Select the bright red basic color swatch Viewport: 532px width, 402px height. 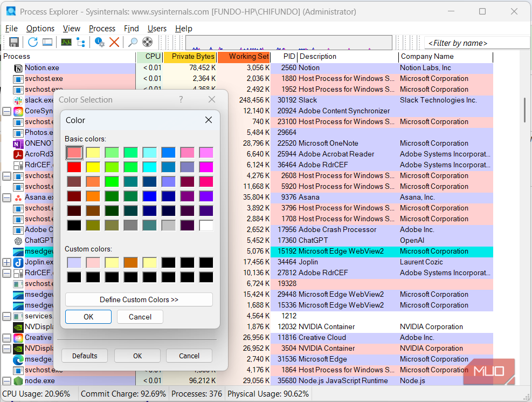[x=74, y=167]
